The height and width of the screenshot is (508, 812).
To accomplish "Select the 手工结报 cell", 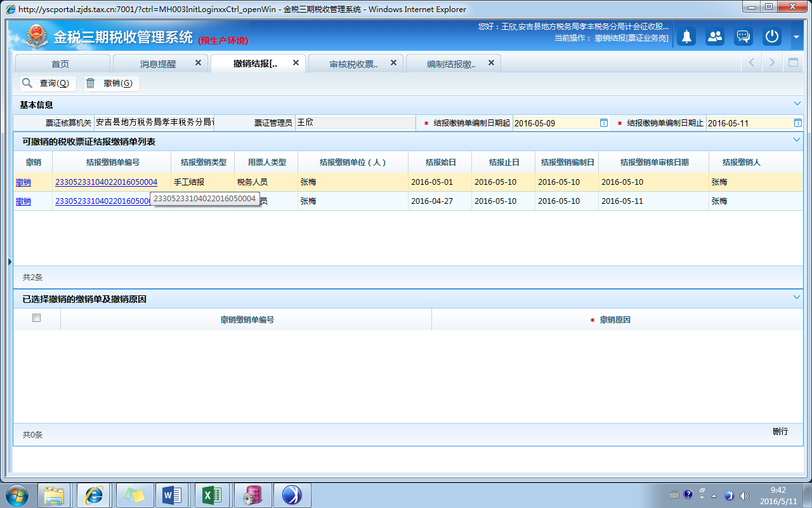I will (203, 182).
